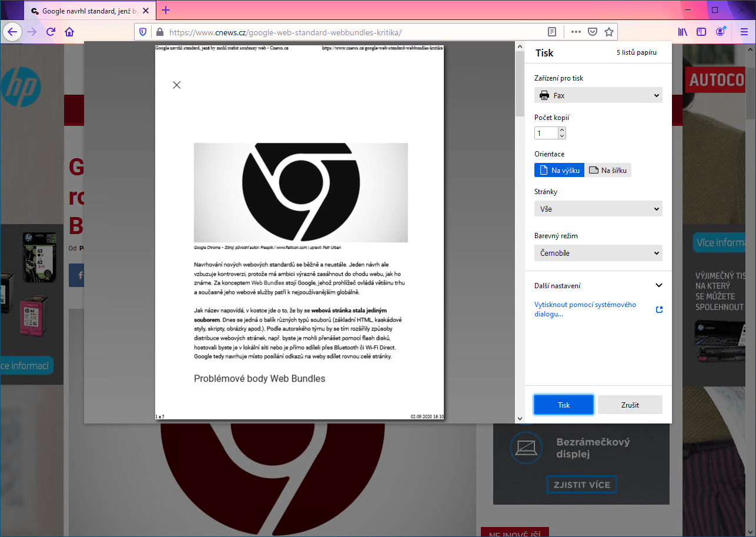Expand Další nastavení section
756x537 pixels.
(x=598, y=285)
